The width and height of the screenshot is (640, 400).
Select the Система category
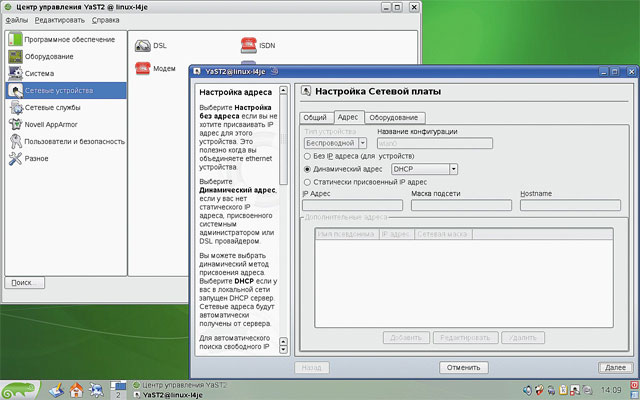(65, 73)
